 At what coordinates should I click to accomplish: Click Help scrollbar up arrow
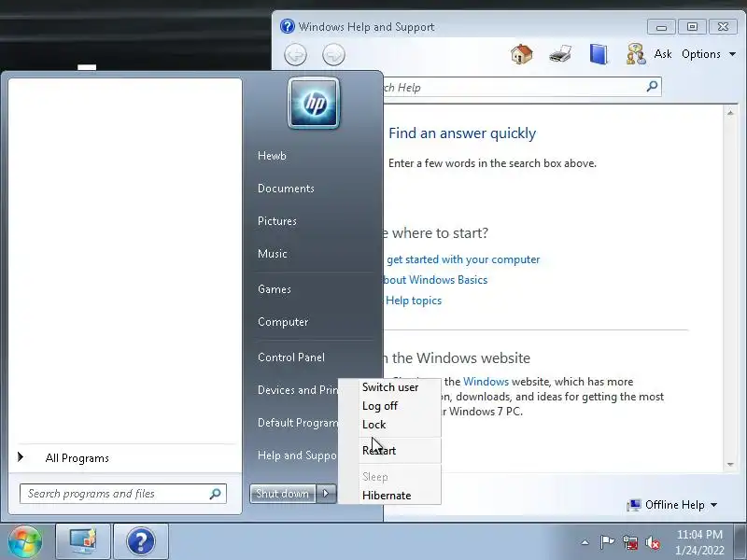pyautogui.click(x=730, y=113)
